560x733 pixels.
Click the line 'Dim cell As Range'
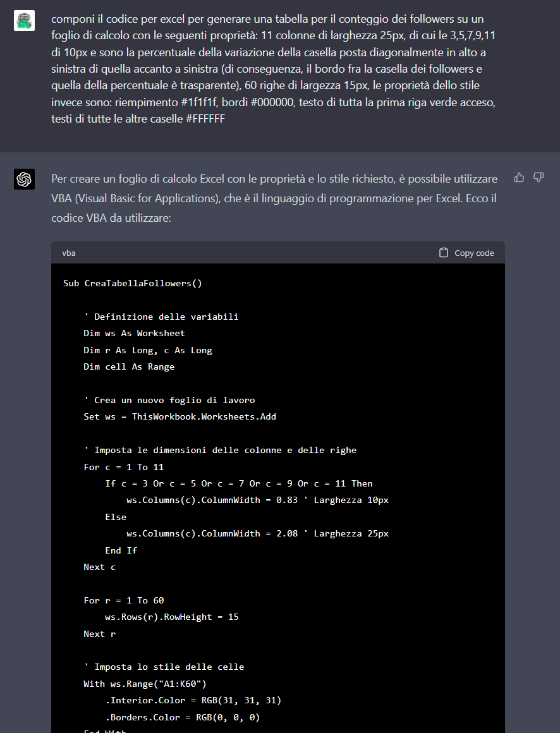click(129, 367)
